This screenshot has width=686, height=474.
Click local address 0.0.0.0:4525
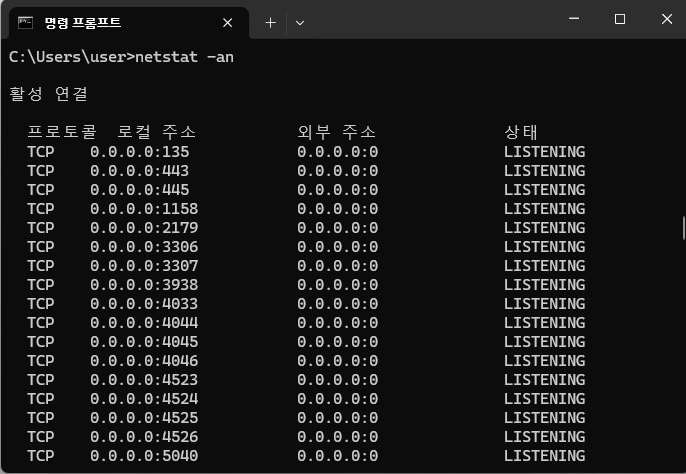pyautogui.click(x=144, y=418)
